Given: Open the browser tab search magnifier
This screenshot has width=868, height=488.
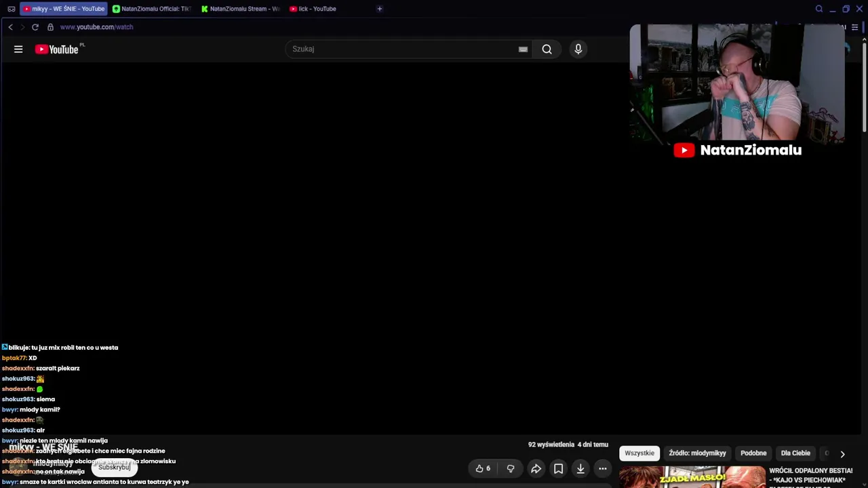Looking at the screenshot, I should 819,9.
